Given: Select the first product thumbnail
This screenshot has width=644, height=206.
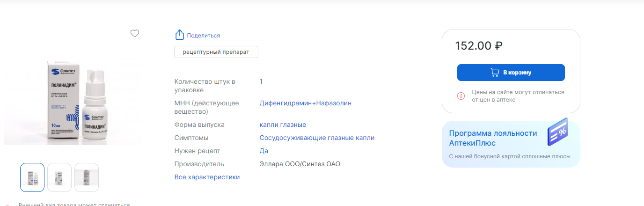Looking at the screenshot, I should 32,177.
